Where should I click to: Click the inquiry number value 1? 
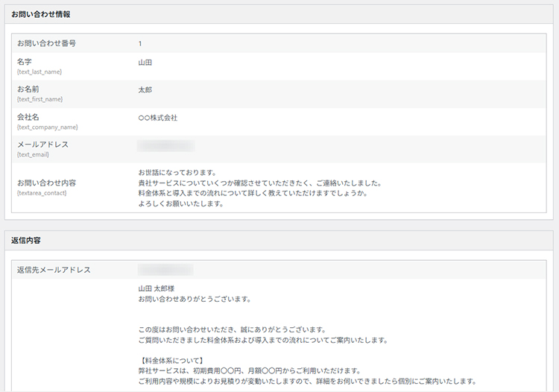click(140, 43)
